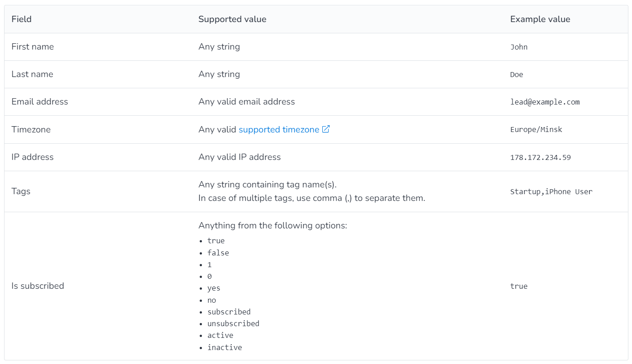Image resolution: width=632 pixels, height=364 pixels.
Task: Click the Tags field label
Action: point(21,191)
